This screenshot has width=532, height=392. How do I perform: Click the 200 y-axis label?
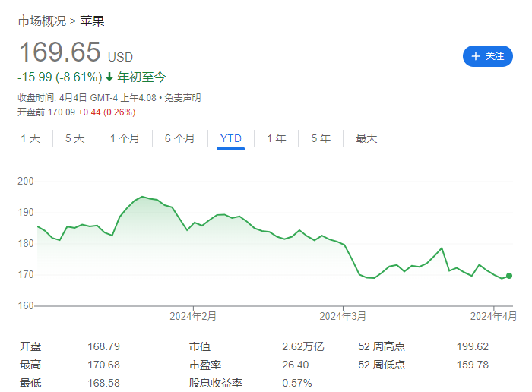click(x=26, y=181)
